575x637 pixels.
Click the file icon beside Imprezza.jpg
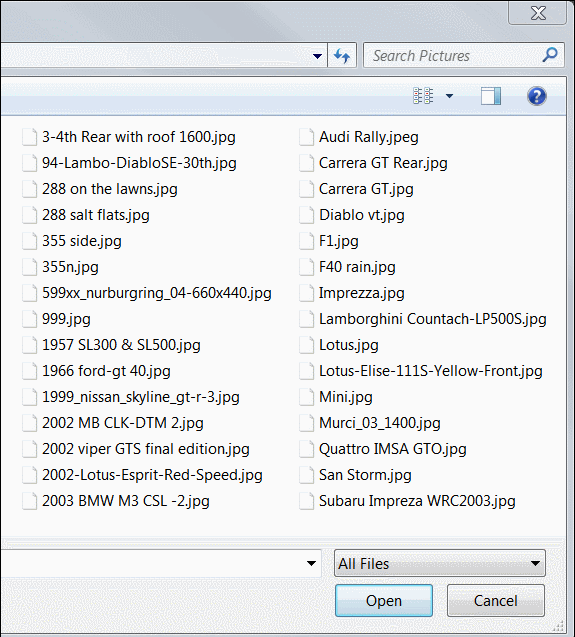coord(306,293)
